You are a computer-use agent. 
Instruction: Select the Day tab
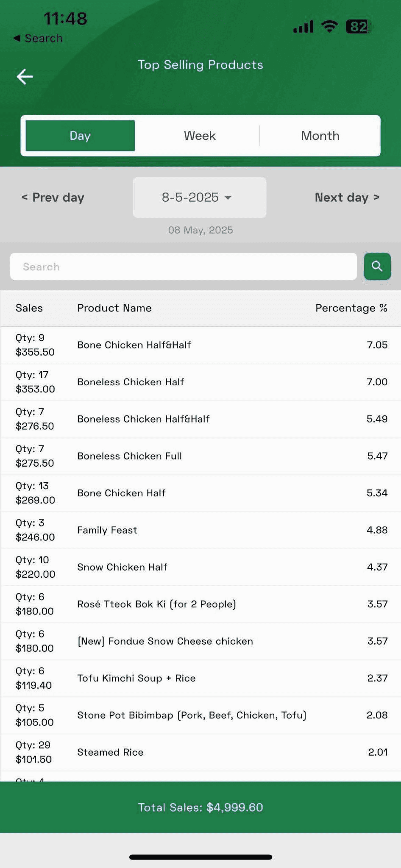click(80, 136)
